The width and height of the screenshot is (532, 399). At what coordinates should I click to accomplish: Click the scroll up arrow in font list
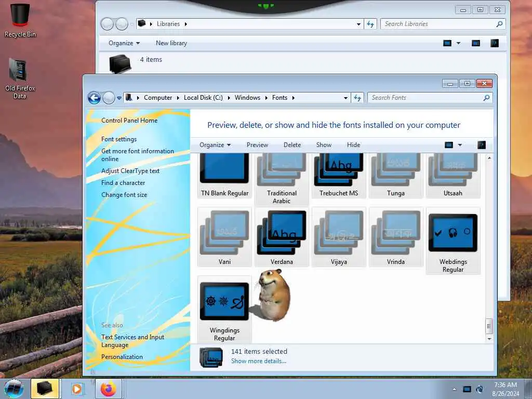[489, 158]
